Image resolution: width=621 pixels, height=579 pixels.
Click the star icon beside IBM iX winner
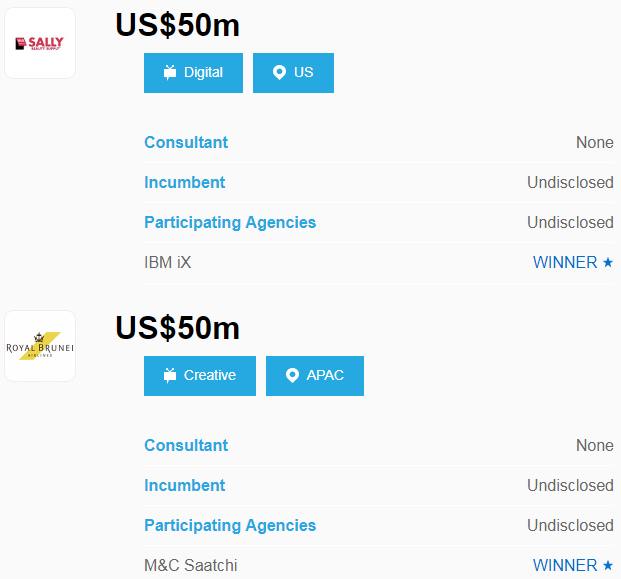click(x=607, y=263)
